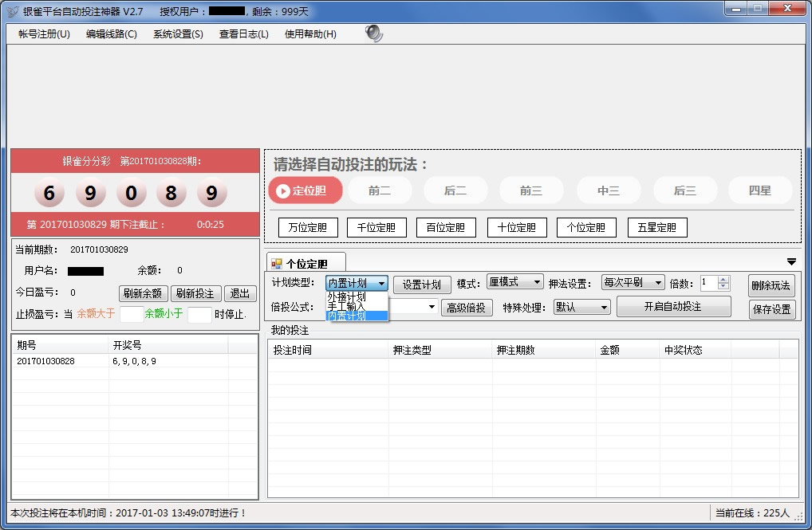812x530 pixels.
Task: Expand the 押法设置 dropdown 每次平刷
Action: tap(633, 283)
